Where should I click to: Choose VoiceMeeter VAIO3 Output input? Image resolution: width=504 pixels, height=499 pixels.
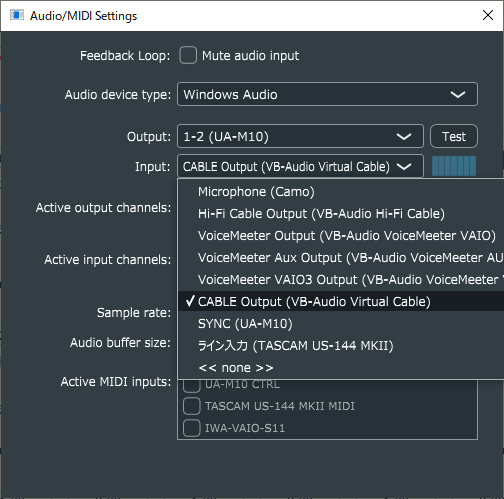pos(341,280)
